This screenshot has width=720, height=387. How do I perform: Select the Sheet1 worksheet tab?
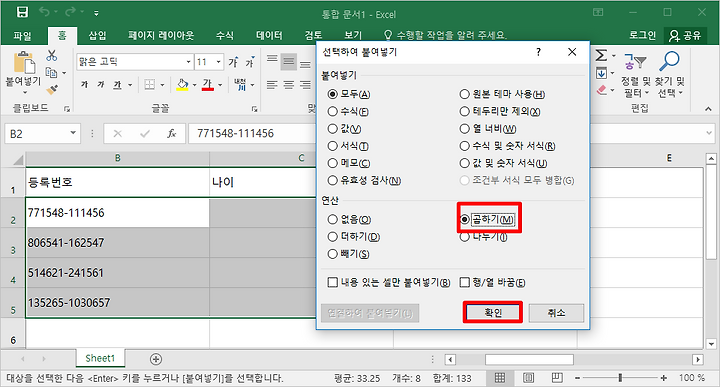[x=100, y=359]
